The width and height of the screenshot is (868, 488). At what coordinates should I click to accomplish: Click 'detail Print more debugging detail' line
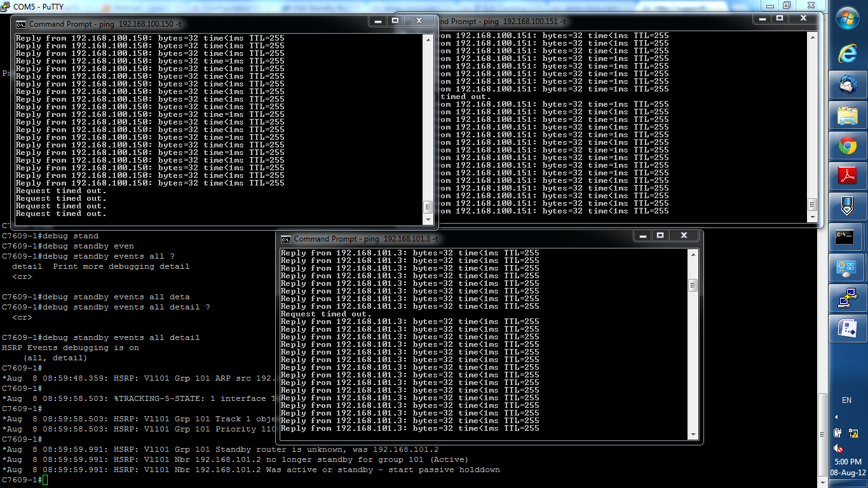click(101, 266)
